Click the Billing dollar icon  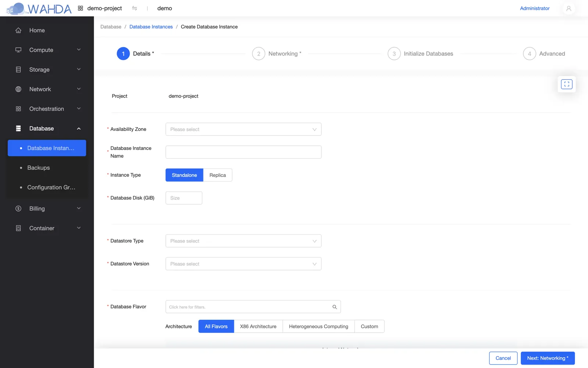(x=18, y=209)
